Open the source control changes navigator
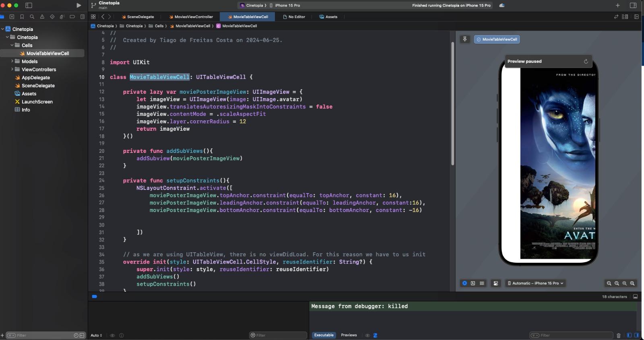The height and width of the screenshot is (340, 644). (x=12, y=16)
